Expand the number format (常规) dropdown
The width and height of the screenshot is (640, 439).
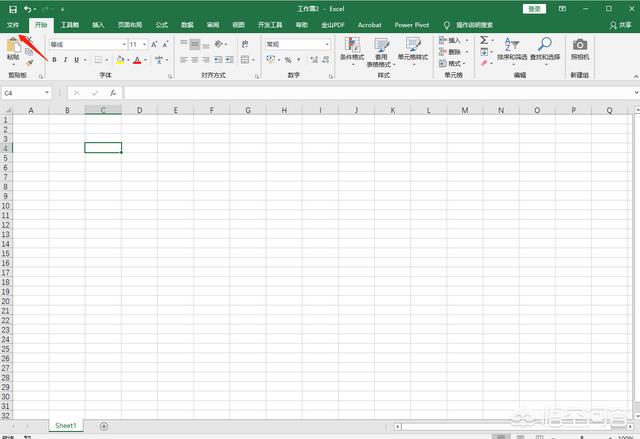pyautogui.click(x=327, y=45)
